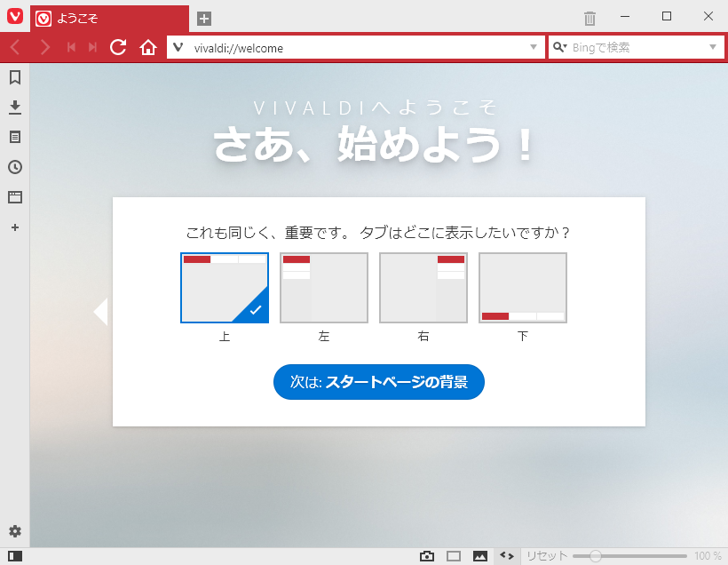Click the rewind navigation button
The image size is (728, 565).
(x=71, y=47)
